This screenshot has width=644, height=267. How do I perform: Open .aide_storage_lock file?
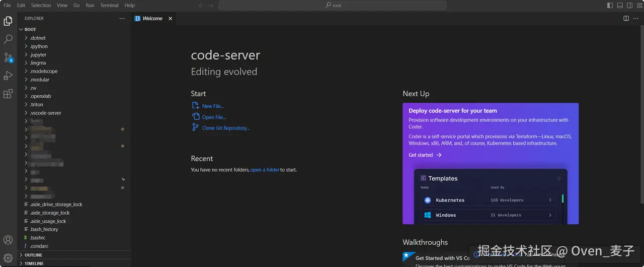click(x=74, y=213)
